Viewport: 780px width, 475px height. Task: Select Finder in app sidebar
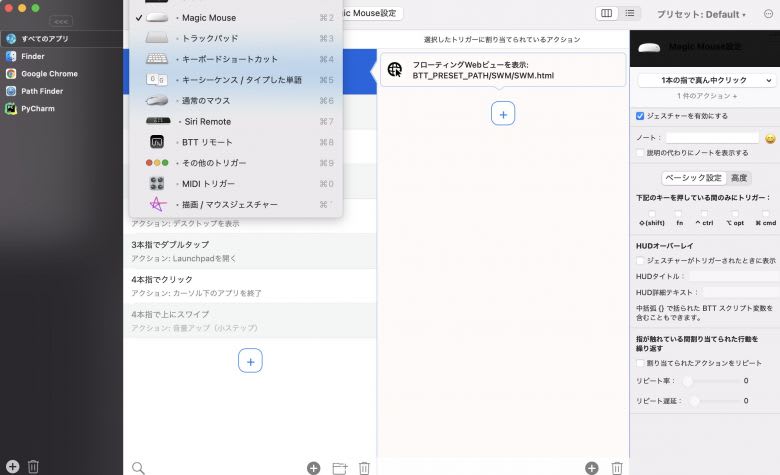click(62, 56)
